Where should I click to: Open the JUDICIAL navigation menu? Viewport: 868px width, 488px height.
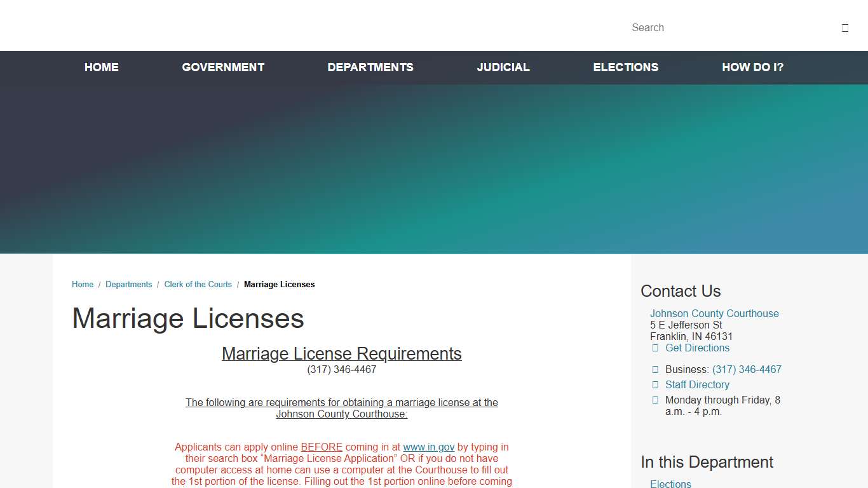point(503,67)
